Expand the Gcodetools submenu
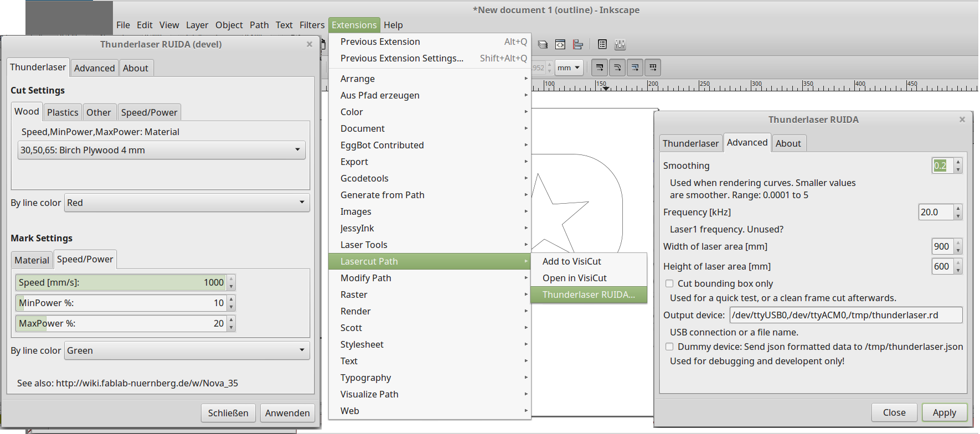 430,178
